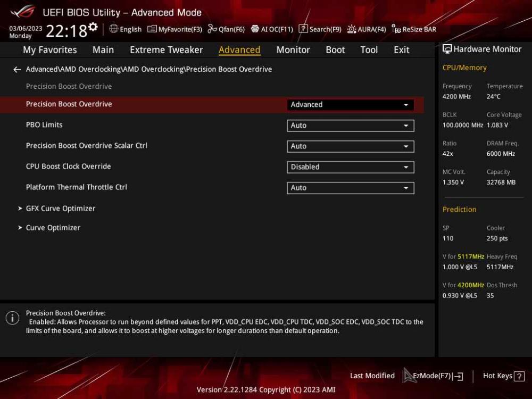Click the SP value 110
Screen dimensions: 532x399
pos(448,238)
